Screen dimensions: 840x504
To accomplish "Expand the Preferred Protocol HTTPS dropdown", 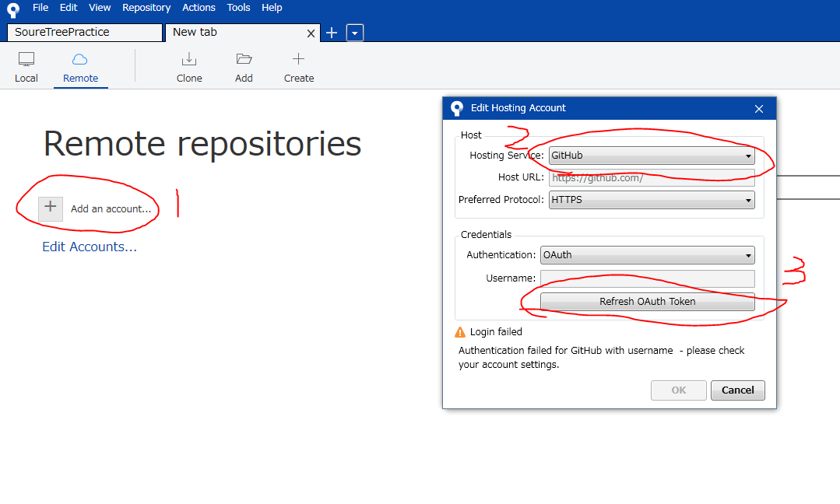I will coord(652,200).
